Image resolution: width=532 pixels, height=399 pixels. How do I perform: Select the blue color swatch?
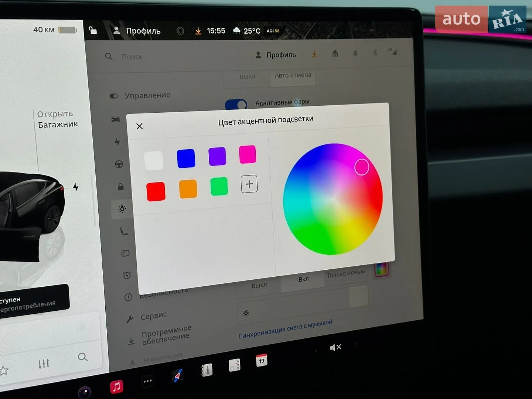[186, 158]
